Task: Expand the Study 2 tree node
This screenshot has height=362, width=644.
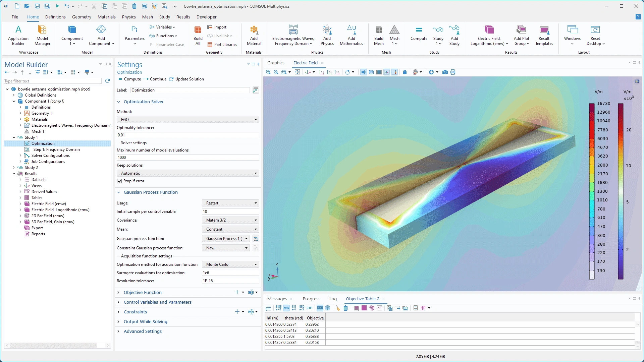Action: (14, 168)
